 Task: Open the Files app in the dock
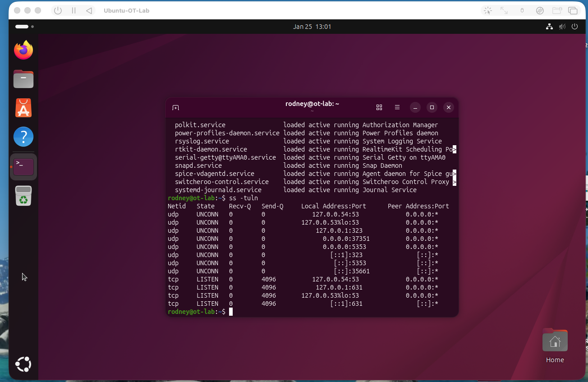click(23, 79)
